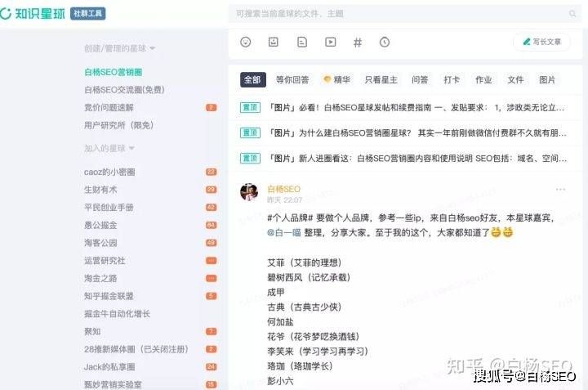Click unread badge next to 竞价问题速解
This screenshot has width=588, height=390.
(212, 108)
